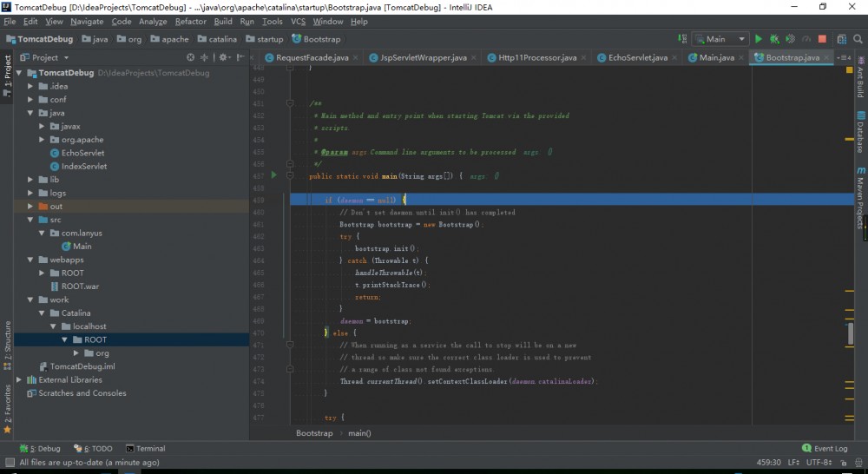Switch to JspServletWrapper.java tab
This screenshot has width=868, height=474.
click(423, 57)
